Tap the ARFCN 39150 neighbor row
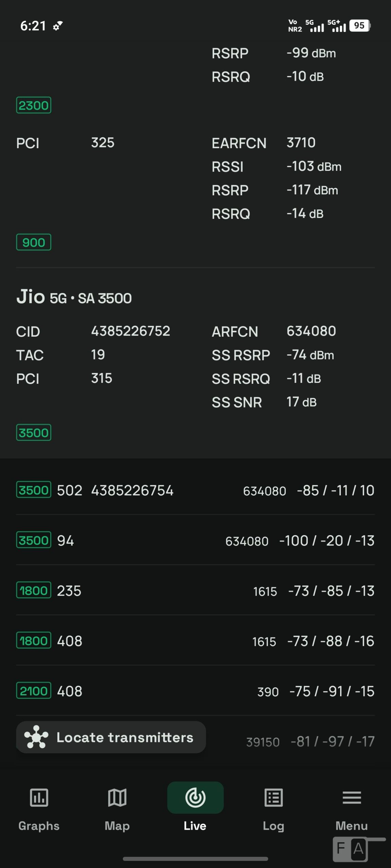The height and width of the screenshot is (868, 391). (310, 742)
